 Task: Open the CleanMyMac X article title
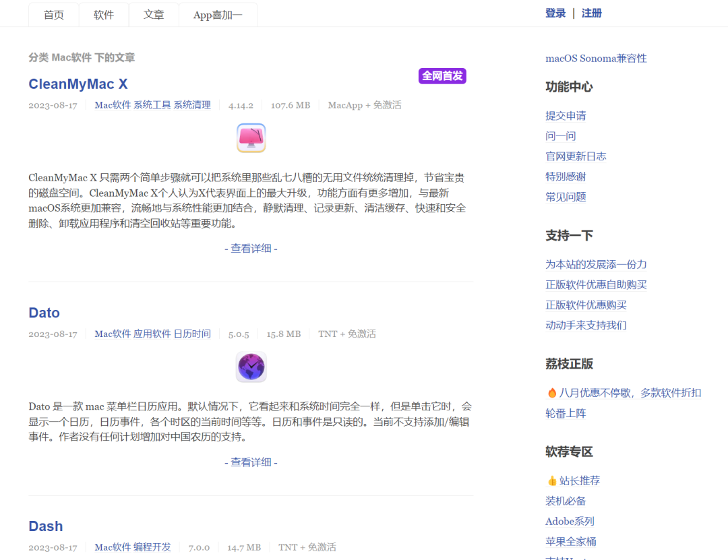point(78,84)
